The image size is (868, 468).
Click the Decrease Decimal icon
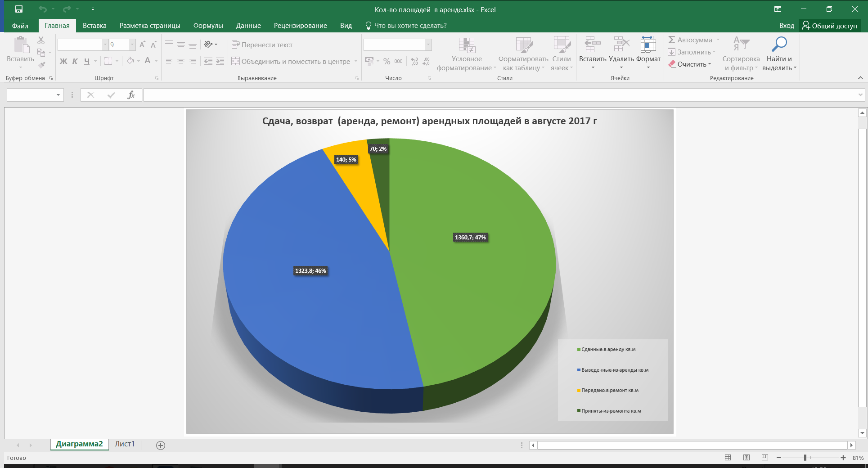[x=426, y=61]
